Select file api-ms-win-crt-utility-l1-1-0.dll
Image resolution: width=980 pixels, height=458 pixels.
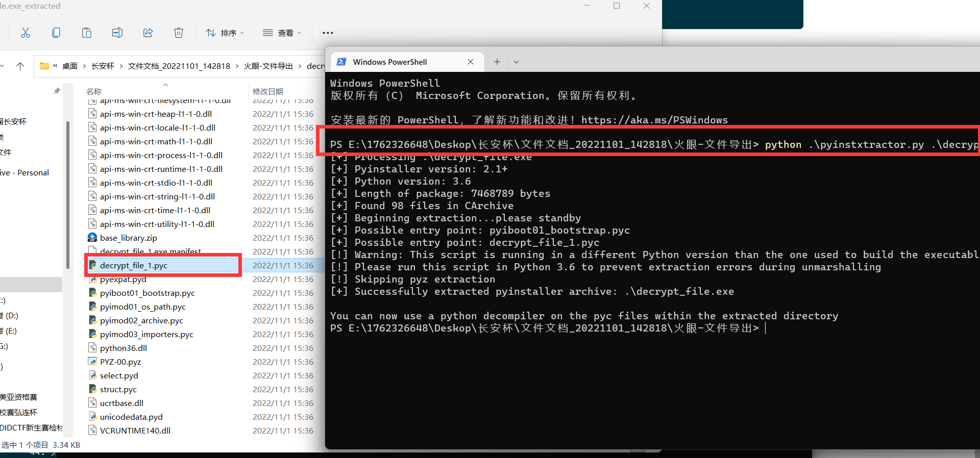pyautogui.click(x=157, y=224)
